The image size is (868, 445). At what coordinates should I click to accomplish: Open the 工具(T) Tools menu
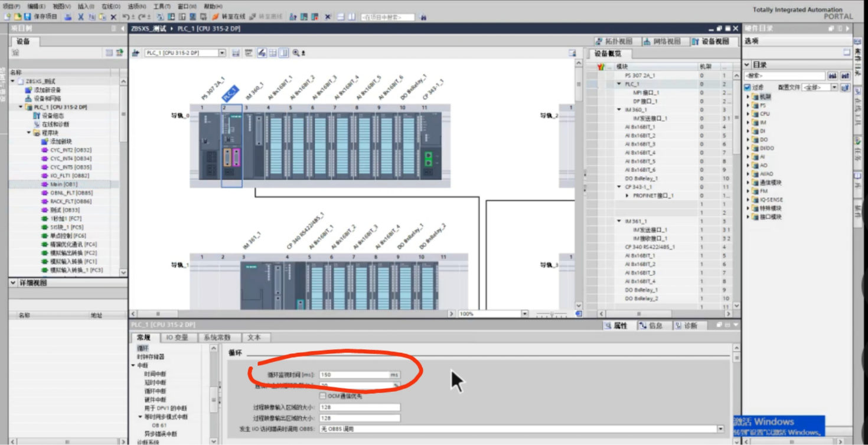(162, 7)
